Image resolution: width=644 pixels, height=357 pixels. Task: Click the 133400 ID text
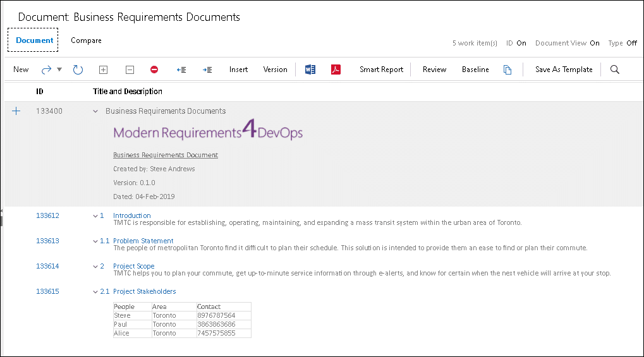[x=49, y=111]
